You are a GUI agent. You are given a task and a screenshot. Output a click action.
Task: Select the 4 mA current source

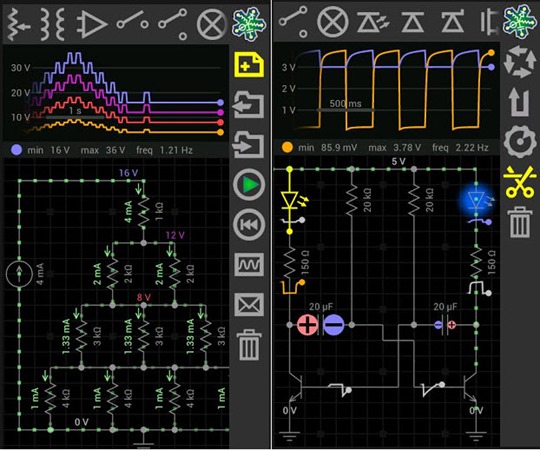pyautogui.click(x=19, y=274)
